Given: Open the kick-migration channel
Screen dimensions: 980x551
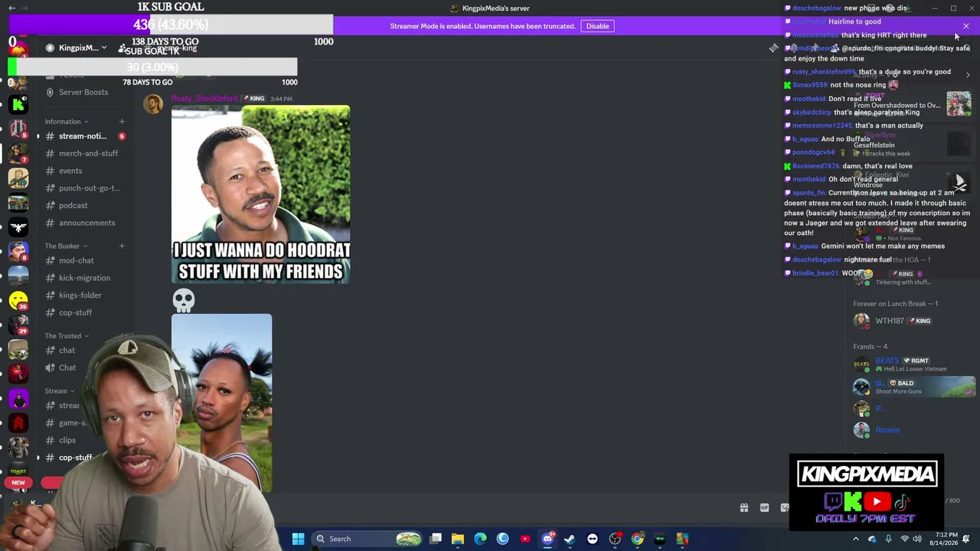Looking at the screenshot, I should (x=83, y=278).
